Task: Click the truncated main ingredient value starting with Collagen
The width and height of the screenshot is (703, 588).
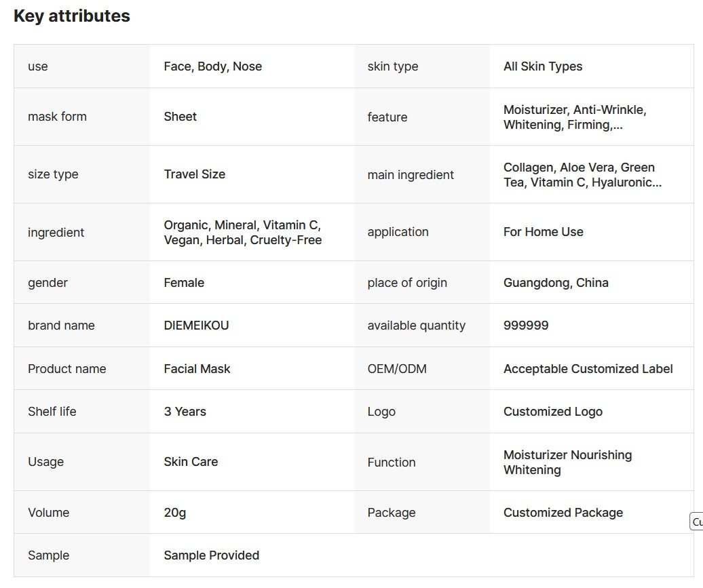Action: pos(582,175)
